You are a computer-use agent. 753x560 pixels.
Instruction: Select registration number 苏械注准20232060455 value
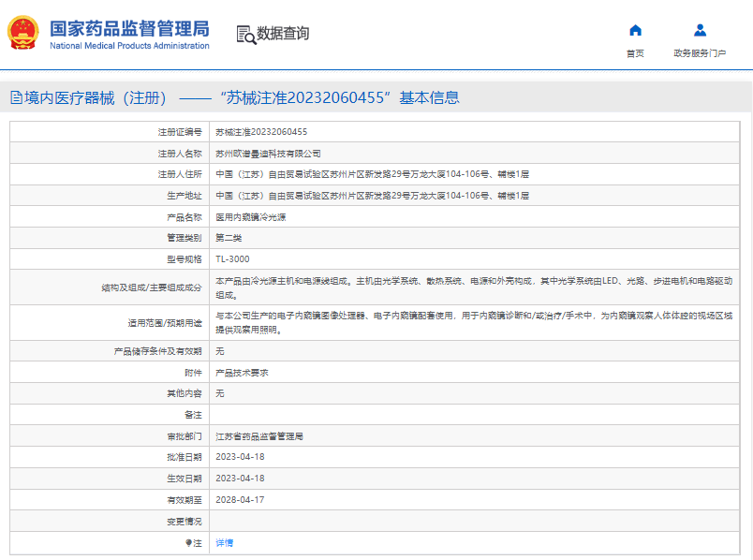point(261,132)
